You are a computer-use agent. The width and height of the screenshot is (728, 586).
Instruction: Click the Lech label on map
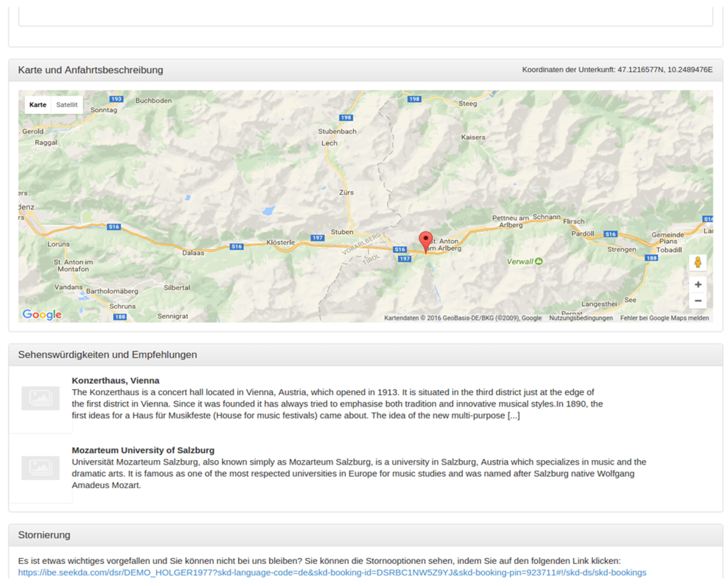pyautogui.click(x=329, y=143)
